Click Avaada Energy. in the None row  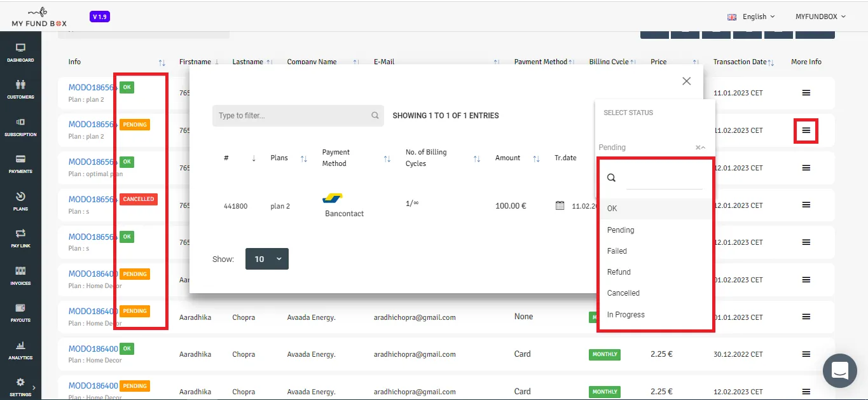(312, 317)
